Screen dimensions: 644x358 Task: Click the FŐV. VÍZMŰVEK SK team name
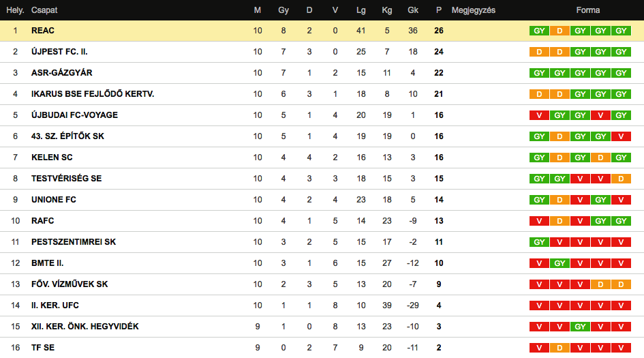[x=70, y=284]
